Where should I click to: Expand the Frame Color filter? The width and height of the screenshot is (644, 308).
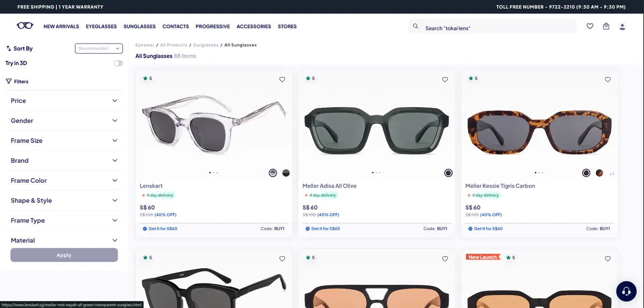(64, 181)
